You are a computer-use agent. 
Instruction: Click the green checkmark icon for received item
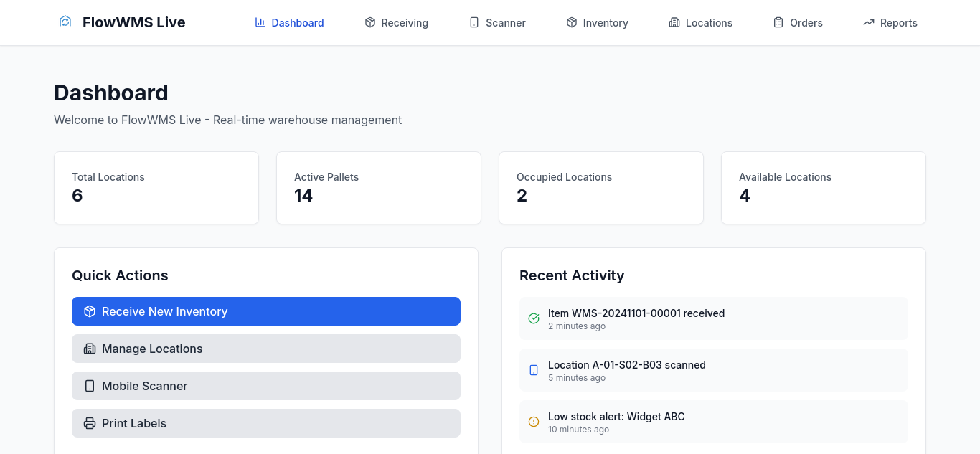click(x=534, y=318)
